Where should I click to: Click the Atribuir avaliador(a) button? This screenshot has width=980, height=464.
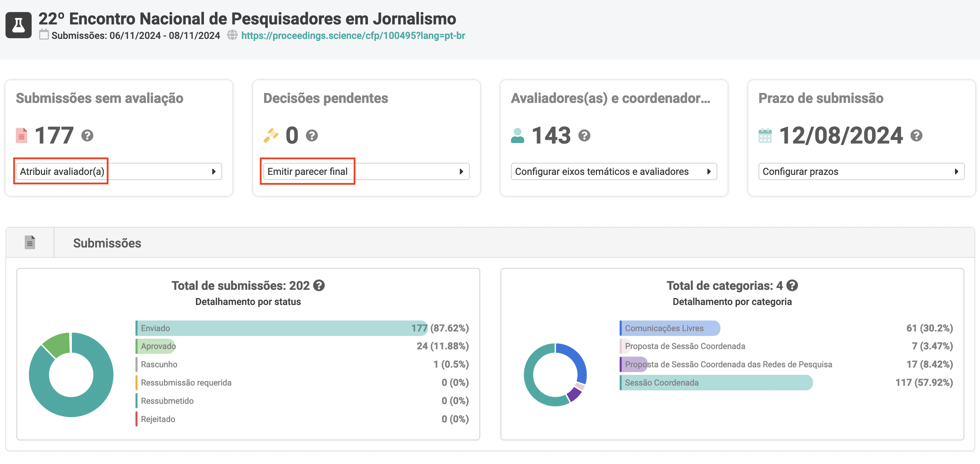pyautogui.click(x=119, y=171)
